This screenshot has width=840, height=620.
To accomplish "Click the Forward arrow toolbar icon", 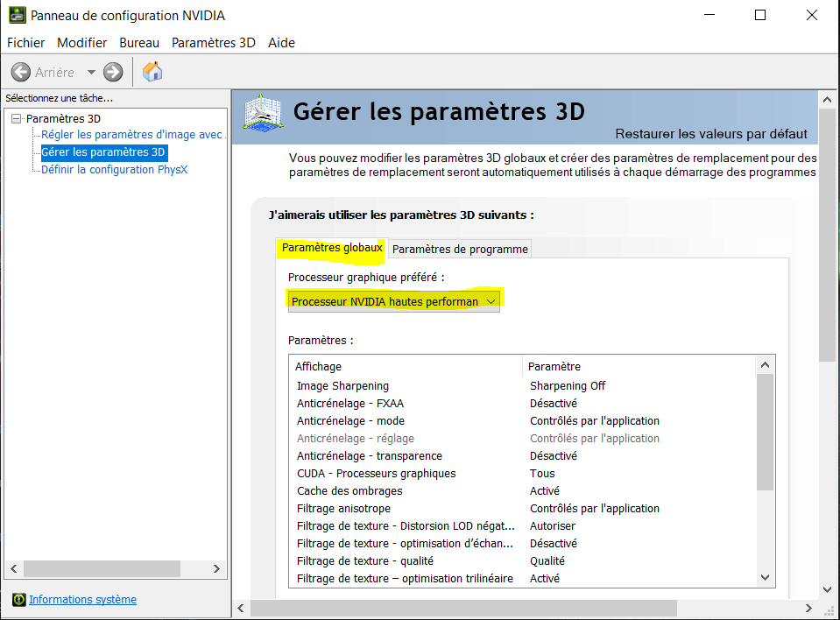I will coord(113,72).
